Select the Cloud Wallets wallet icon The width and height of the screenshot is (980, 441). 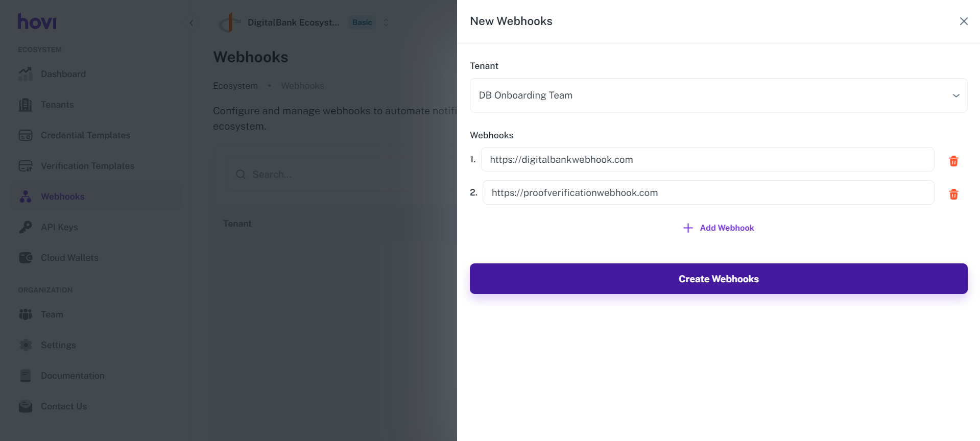point(26,258)
